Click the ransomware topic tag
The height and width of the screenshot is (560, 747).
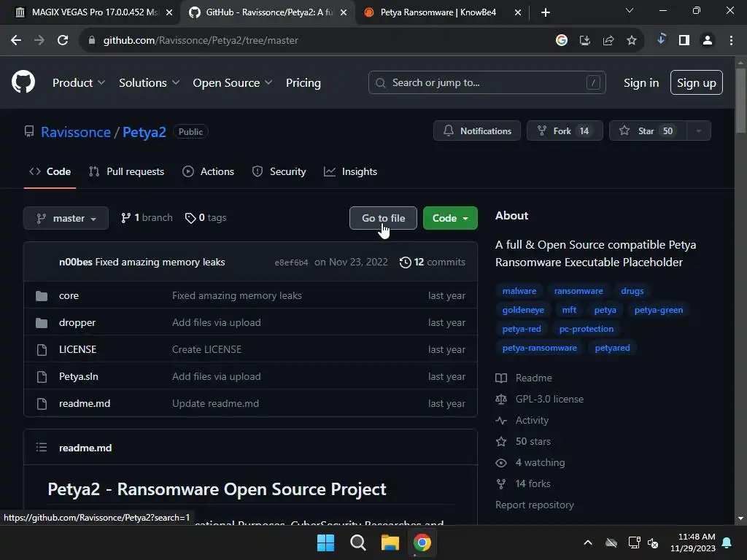pos(578,291)
